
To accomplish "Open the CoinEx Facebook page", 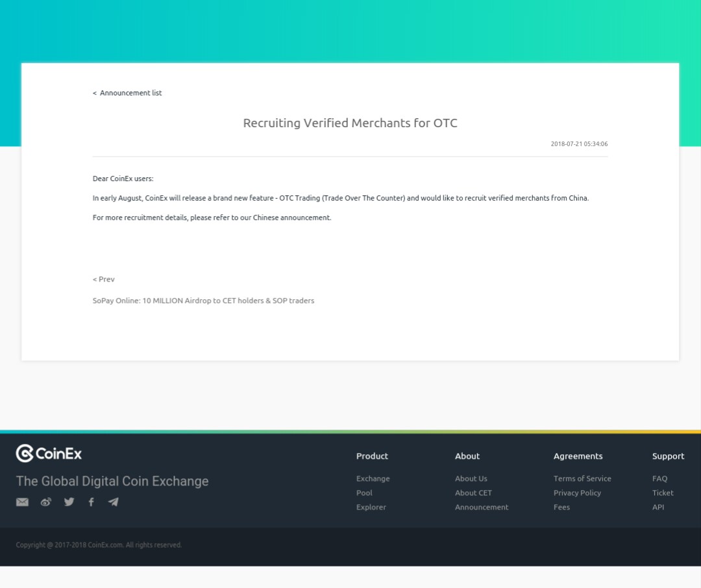I will [x=91, y=502].
